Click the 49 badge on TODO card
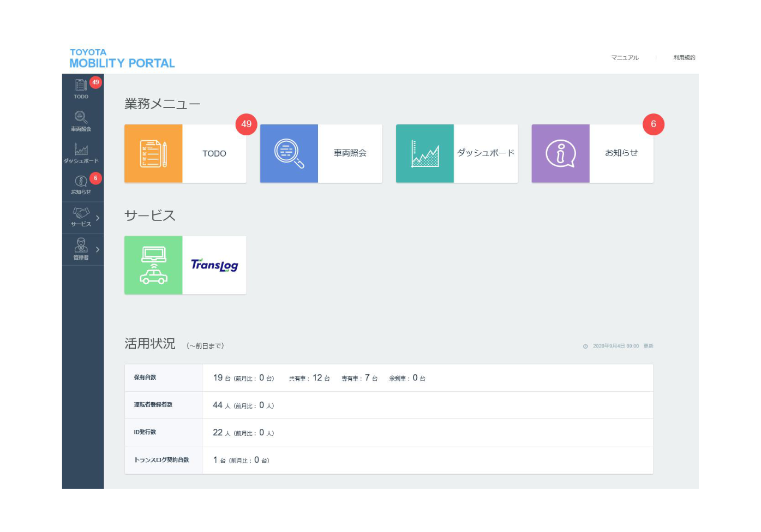The height and width of the screenshot is (532, 761). point(247,124)
